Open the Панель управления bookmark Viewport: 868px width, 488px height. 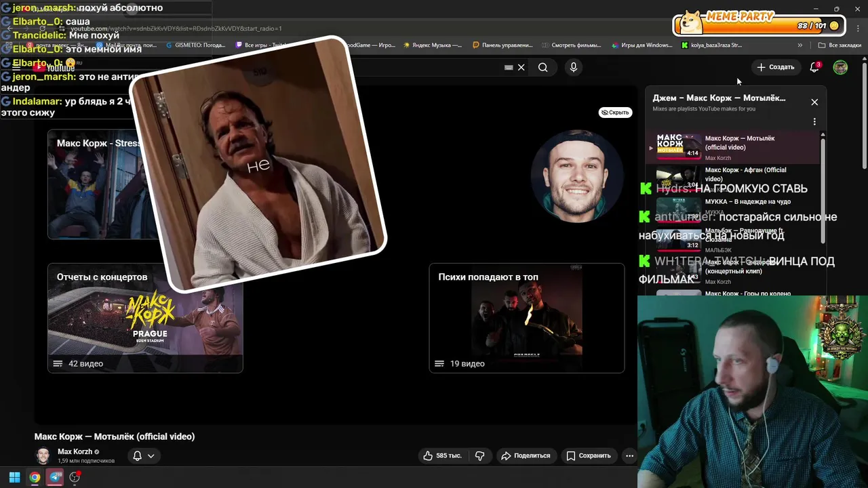[x=502, y=45]
